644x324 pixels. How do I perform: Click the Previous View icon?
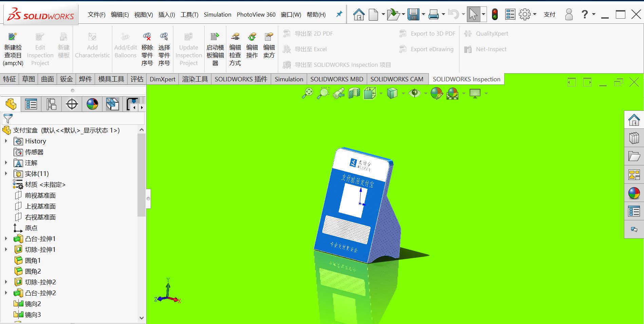pos(339,93)
